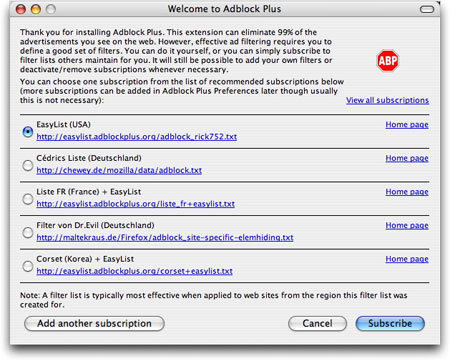Open the liste_fr+easylist.txt URL link
The width and height of the screenshot is (450, 361).
point(136,204)
